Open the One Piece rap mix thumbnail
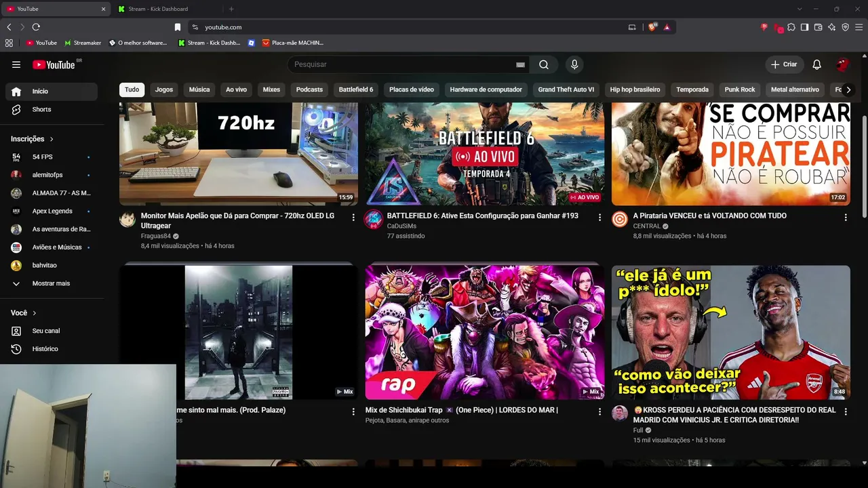The image size is (868, 488). [x=485, y=332]
